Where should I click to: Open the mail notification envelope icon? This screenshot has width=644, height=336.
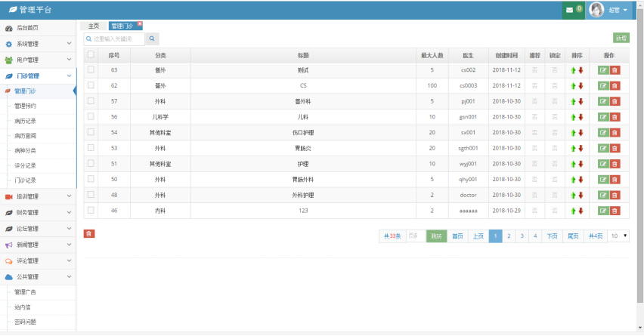coord(569,10)
